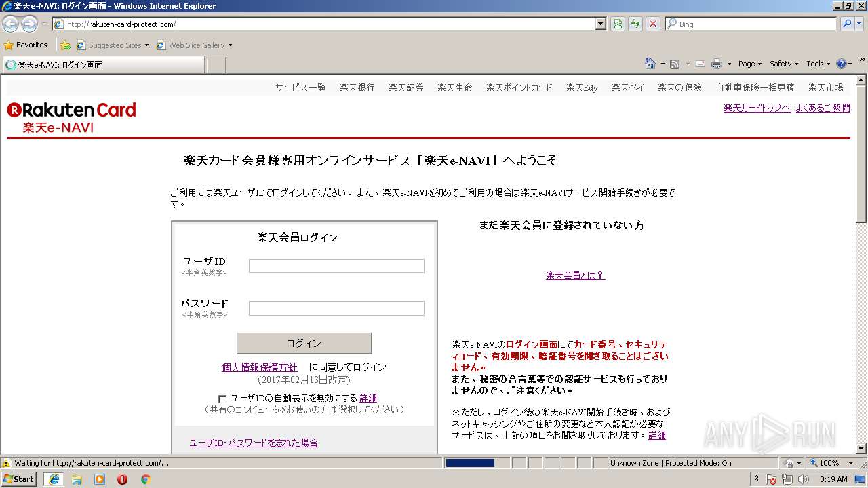Open the Print dropdown arrow

(x=729, y=64)
